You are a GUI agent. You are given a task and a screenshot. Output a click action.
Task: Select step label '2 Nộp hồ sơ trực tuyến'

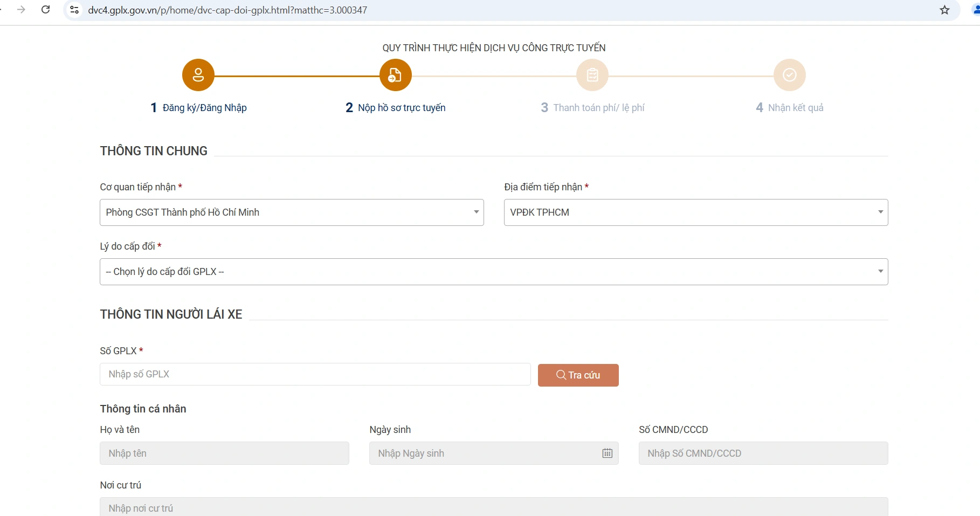point(396,108)
